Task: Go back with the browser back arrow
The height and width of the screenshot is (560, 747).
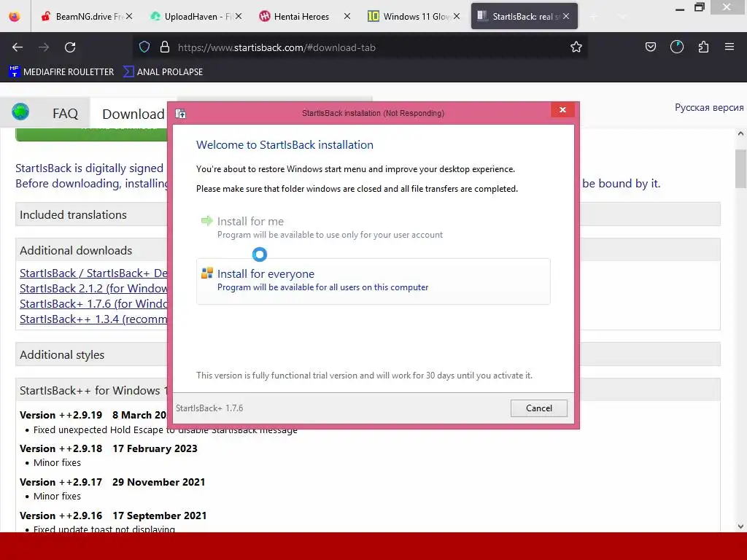Action: point(18,47)
